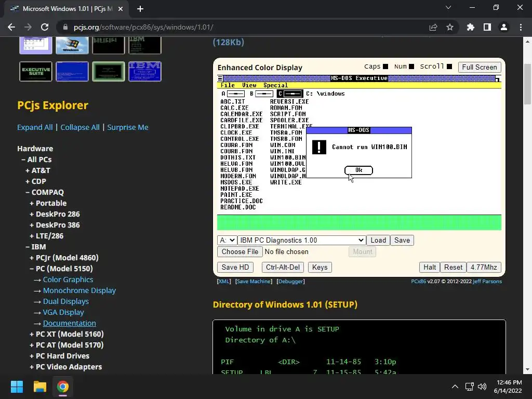Click the browser back arrow

coord(11,27)
